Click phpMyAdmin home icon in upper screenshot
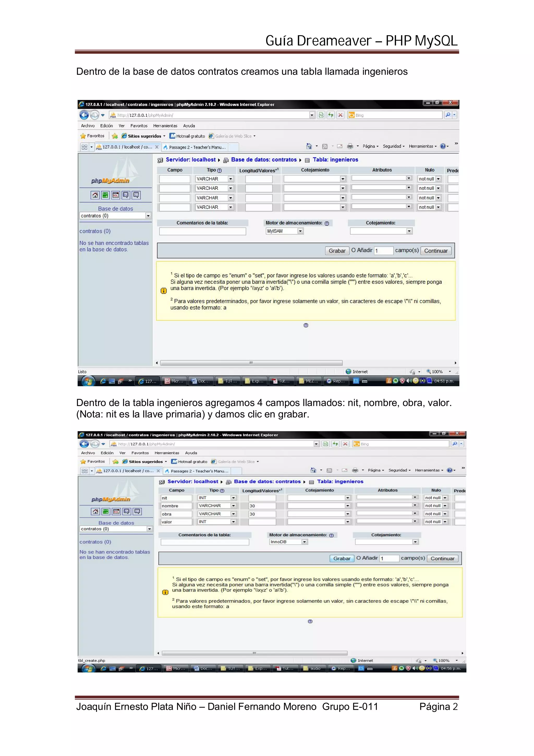534x756 pixels. point(95,195)
